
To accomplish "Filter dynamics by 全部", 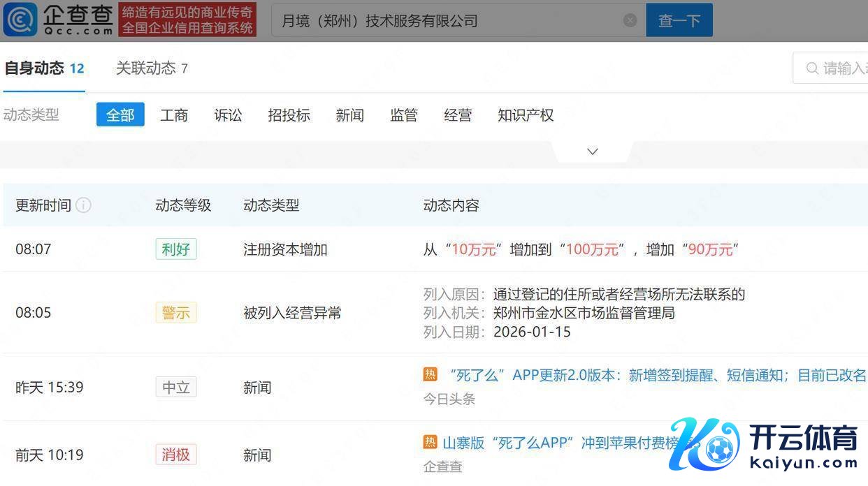I will click(x=120, y=115).
